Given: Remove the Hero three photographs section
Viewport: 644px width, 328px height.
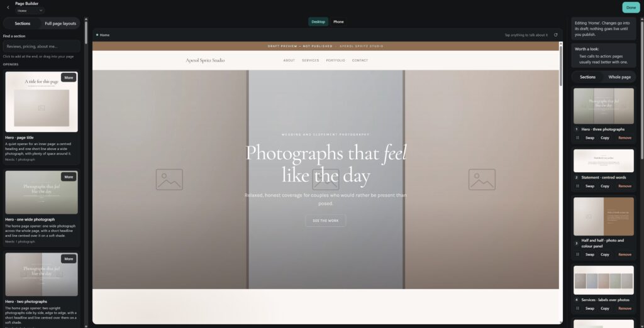Looking at the screenshot, I should (625, 138).
